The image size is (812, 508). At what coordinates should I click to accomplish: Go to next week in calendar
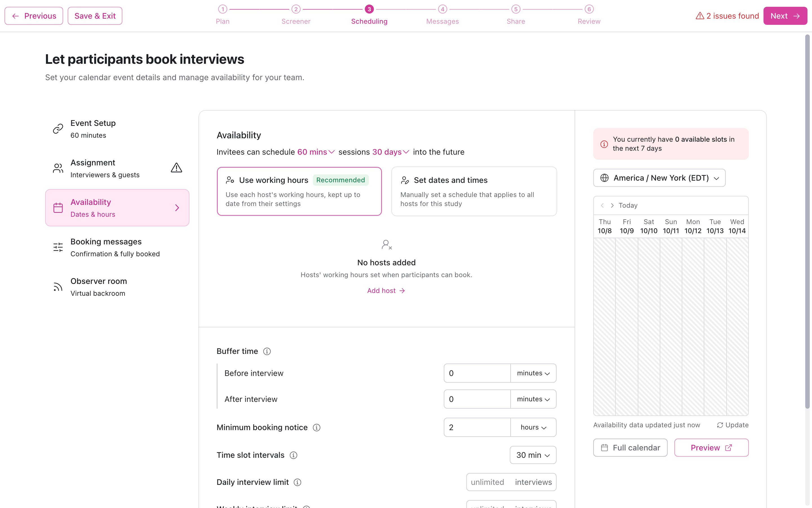pyautogui.click(x=612, y=205)
